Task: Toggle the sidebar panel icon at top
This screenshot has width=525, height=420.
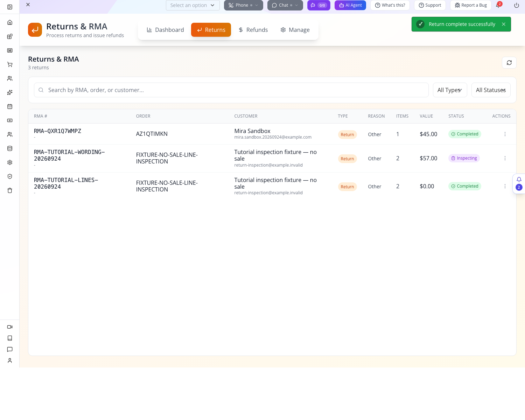Action: tap(10, 7)
